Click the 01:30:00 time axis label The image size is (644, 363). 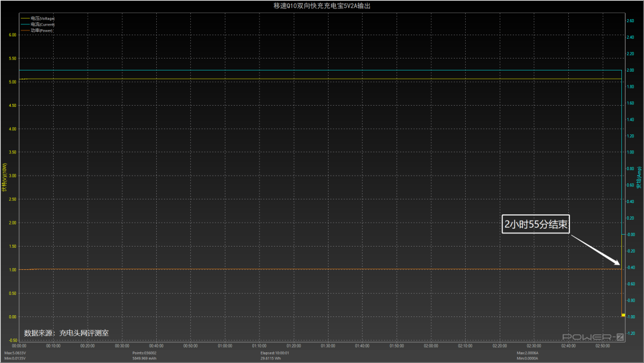pos(328,346)
